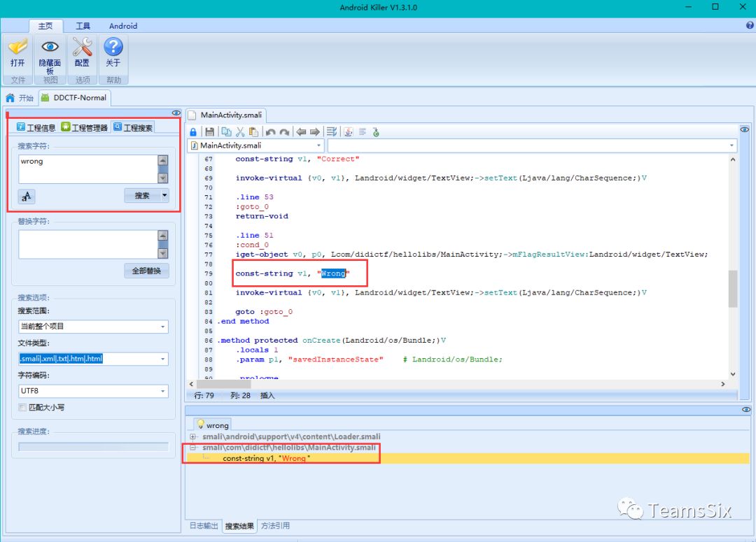The width and height of the screenshot is (756, 542).
Task: Select the 主页 ribbon tab
Action: (x=45, y=26)
